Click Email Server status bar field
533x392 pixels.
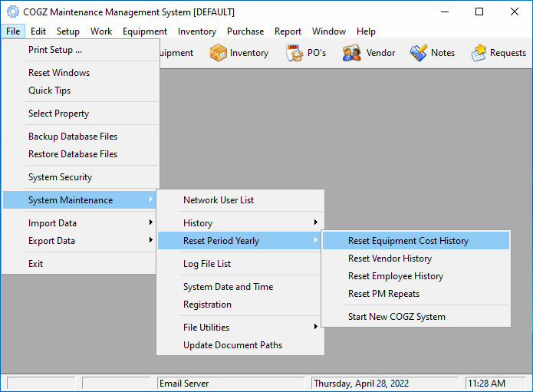pyautogui.click(x=231, y=383)
